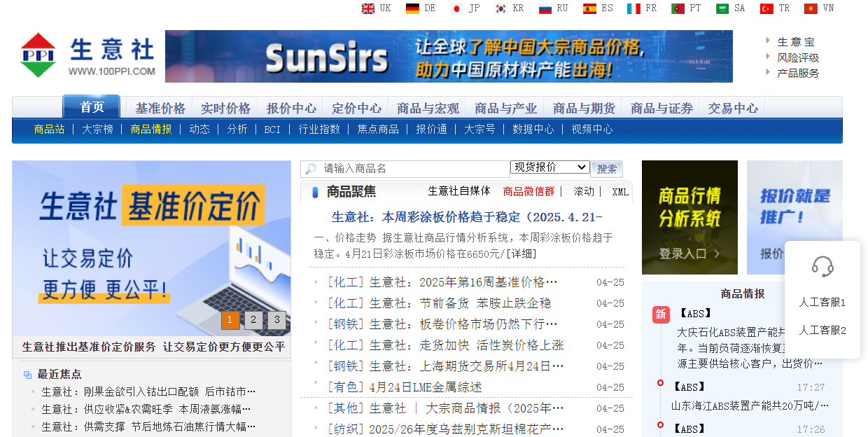Show carousel slide 2
This screenshot has width=868, height=437.
253,320
